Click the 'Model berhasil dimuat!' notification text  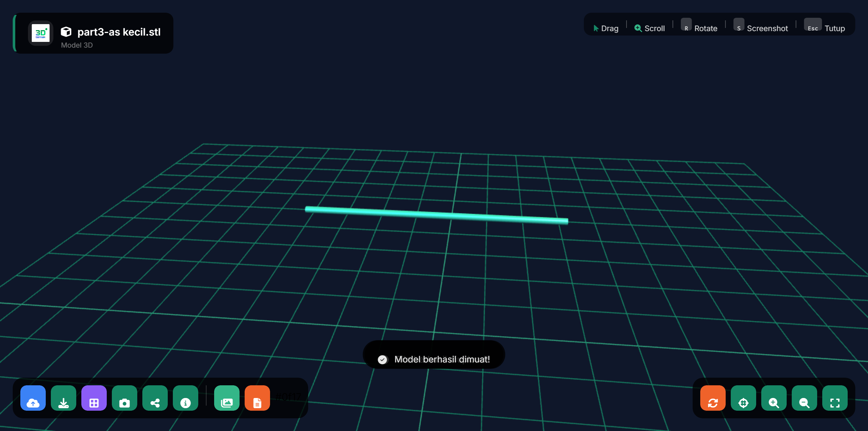coord(442,359)
